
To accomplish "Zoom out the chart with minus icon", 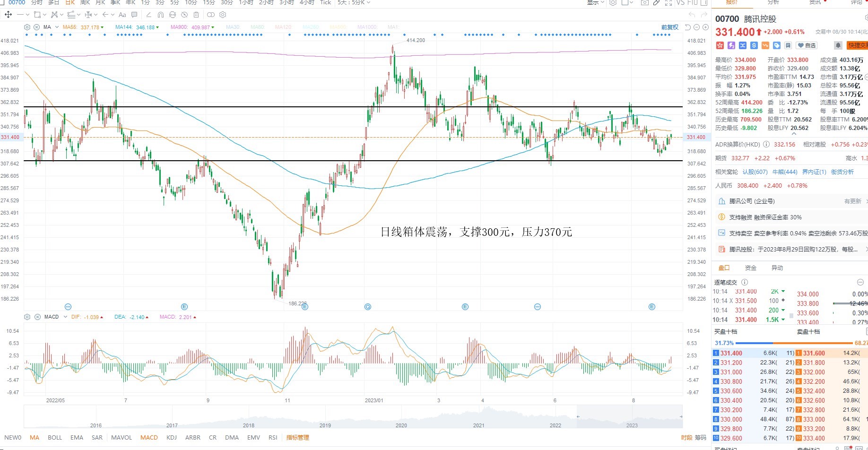I will click(697, 27).
